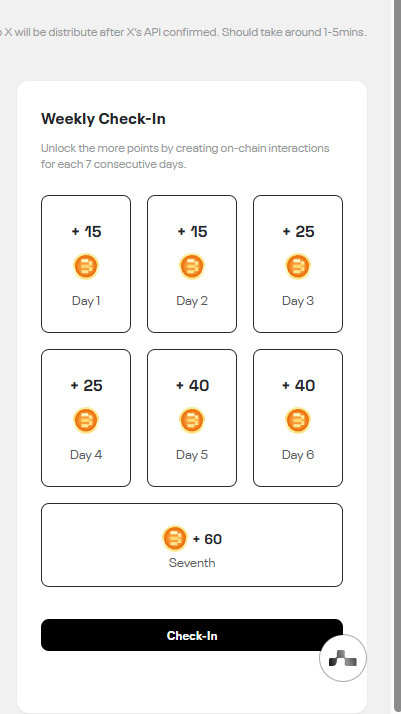Click the Seventh day coin icon
The width and height of the screenshot is (401, 714).
(175, 538)
